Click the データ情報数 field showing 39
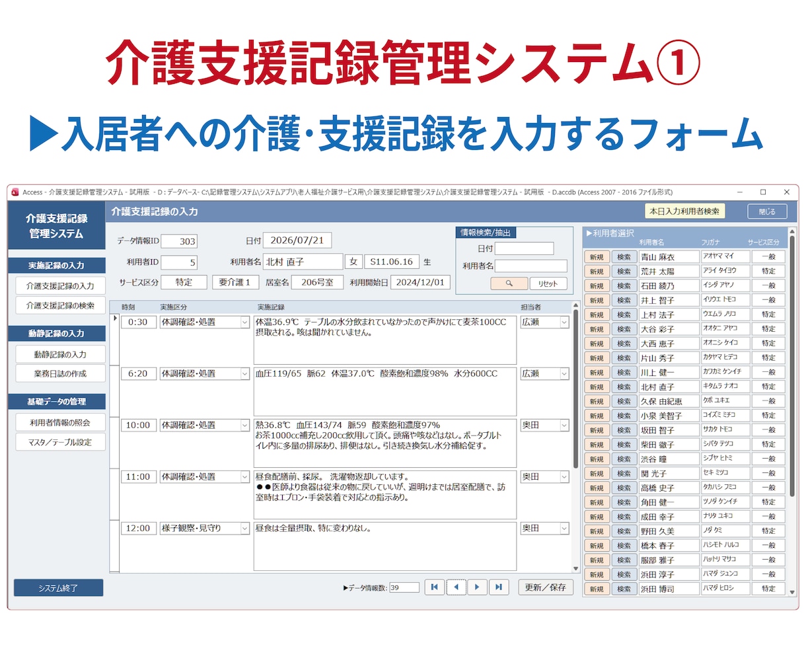806x672 pixels. 404,587
